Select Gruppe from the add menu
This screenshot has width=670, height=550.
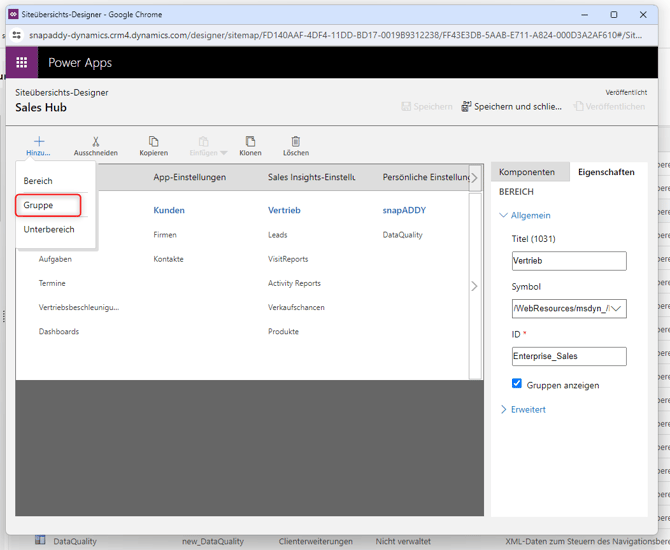coord(39,205)
